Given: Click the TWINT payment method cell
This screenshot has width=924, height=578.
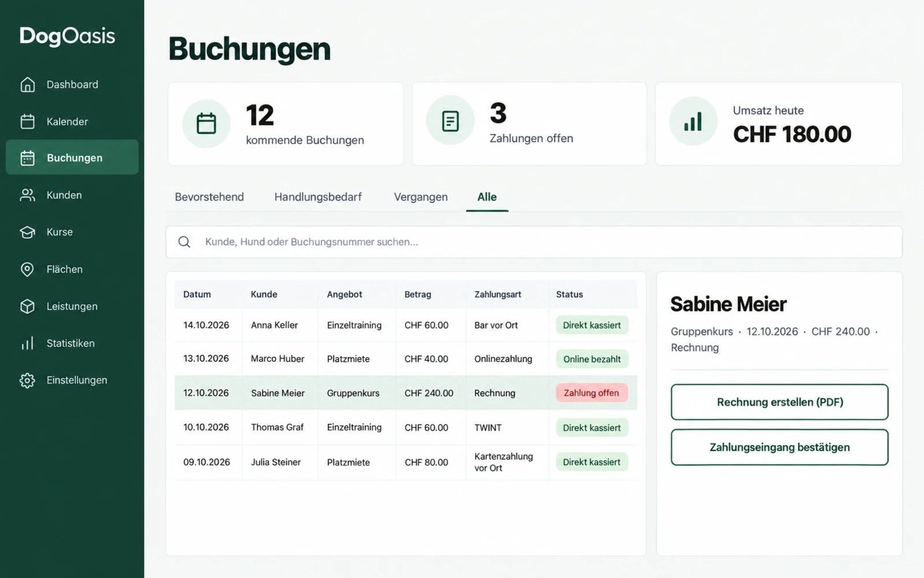Looking at the screenshot, I should 488,428.
